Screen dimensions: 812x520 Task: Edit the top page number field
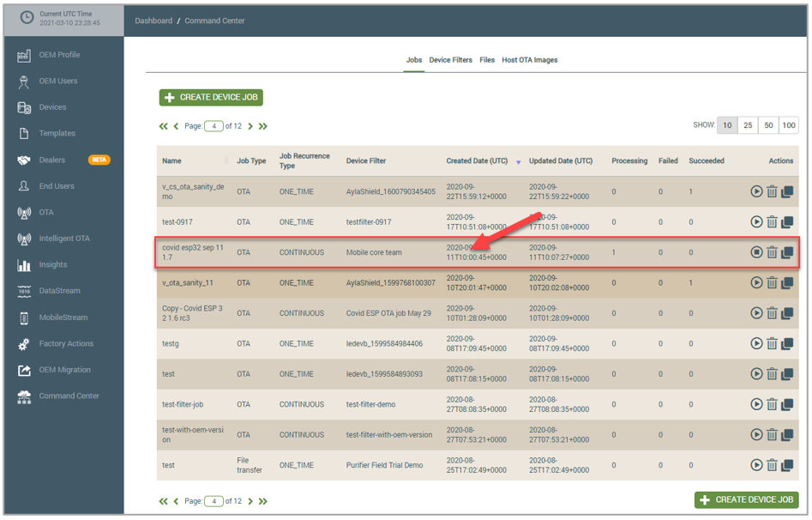(x=214, y=126)
